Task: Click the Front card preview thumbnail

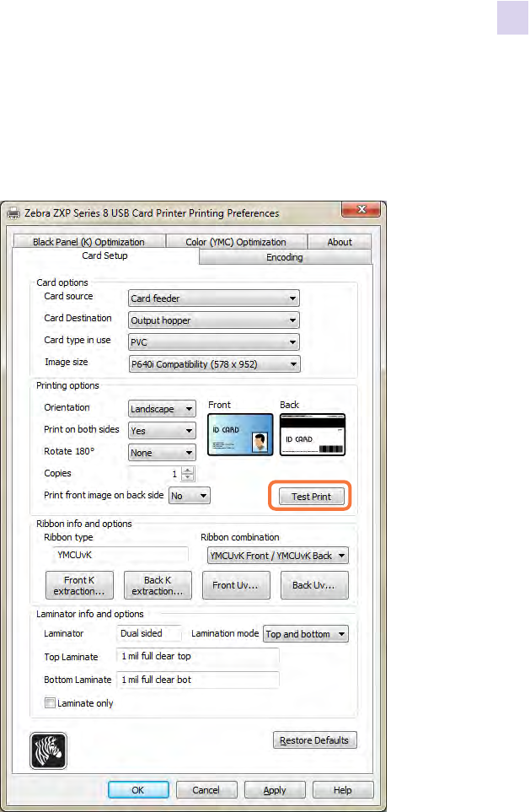Action: point(240,434)
